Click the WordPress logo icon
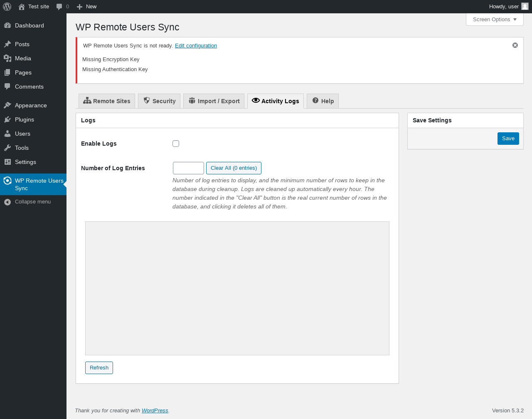 (x=7, y=7)
